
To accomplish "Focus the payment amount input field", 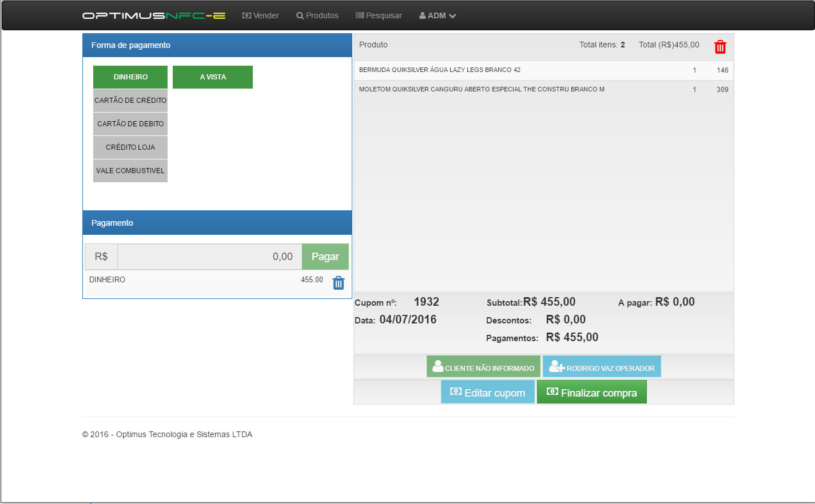I will point(210,257).
